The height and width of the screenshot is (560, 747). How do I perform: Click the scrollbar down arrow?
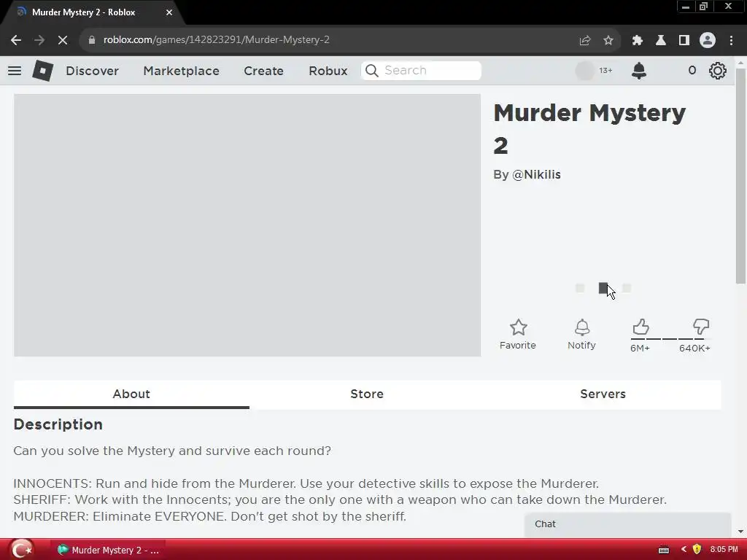coord(740,532)
